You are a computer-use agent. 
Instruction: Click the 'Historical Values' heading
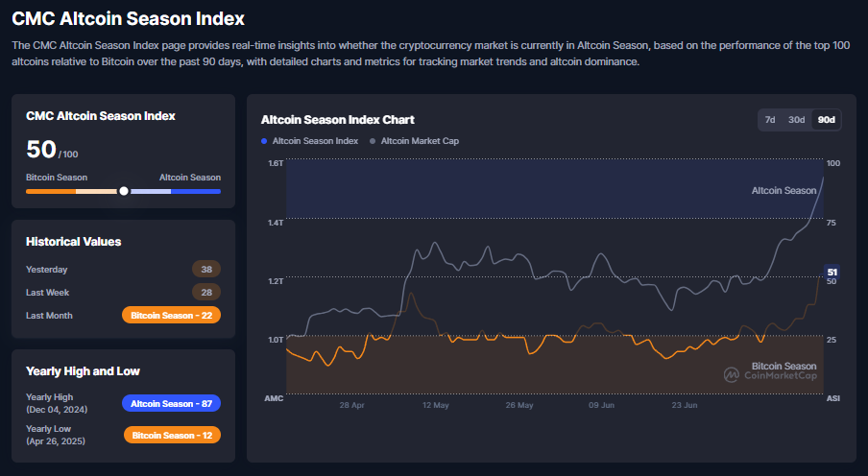(74, 241)
